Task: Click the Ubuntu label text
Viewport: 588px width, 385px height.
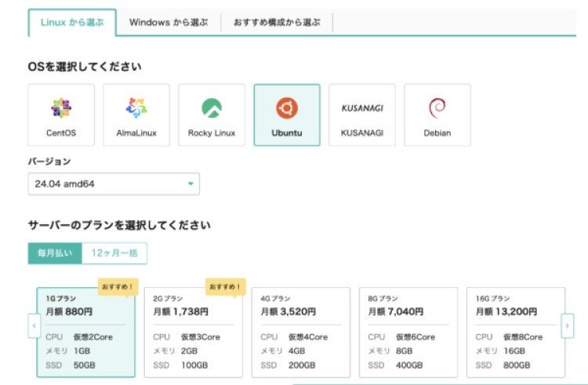Action: 287,133
